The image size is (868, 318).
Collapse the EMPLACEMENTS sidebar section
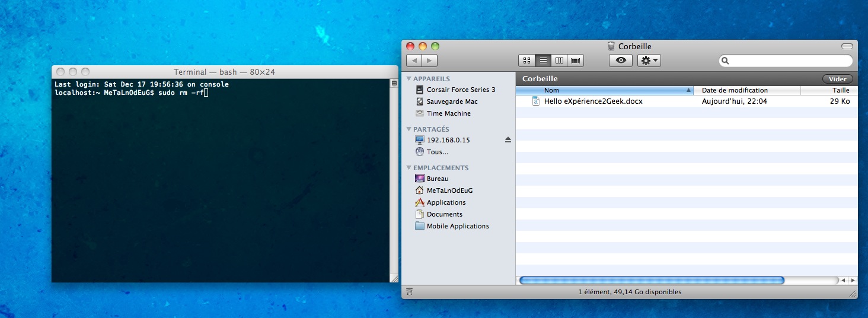(x=409, y=168)
